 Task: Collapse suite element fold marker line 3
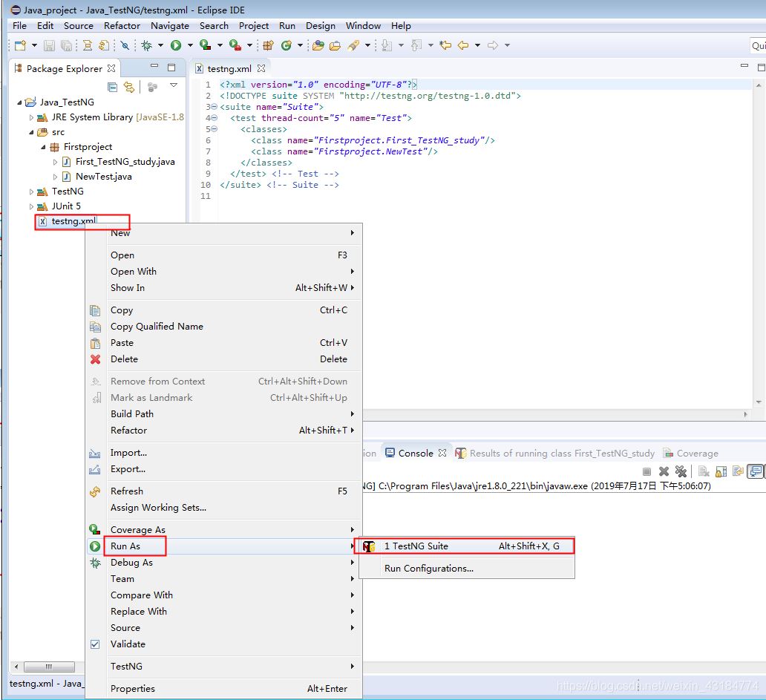[x=214, y=107]
